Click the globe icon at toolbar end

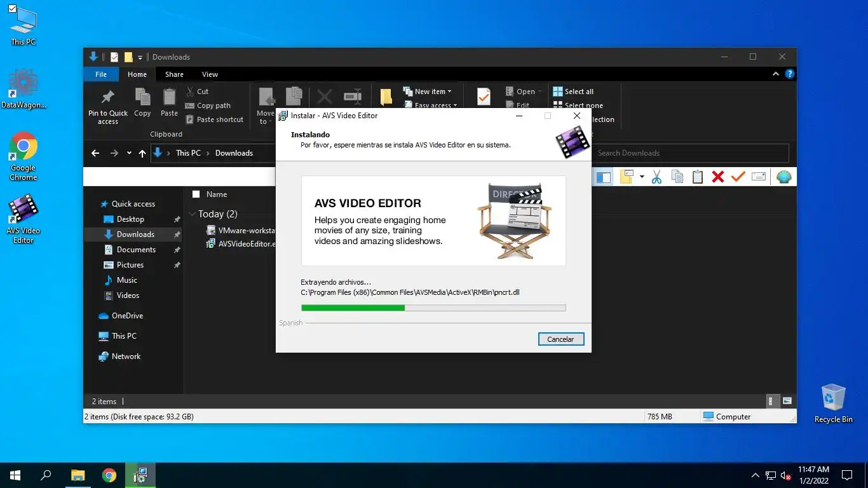pos(784,177)
